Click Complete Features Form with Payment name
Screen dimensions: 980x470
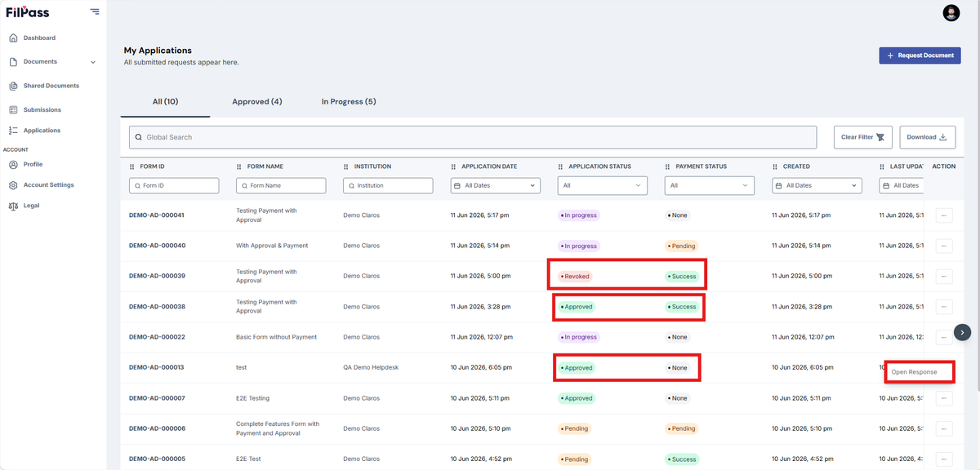pos(278,428)
